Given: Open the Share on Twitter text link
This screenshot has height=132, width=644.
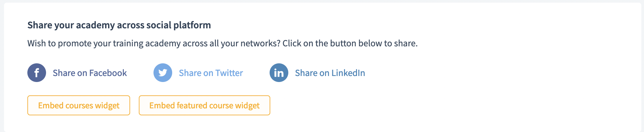Looking at the screenshot, I should (211, 73).
